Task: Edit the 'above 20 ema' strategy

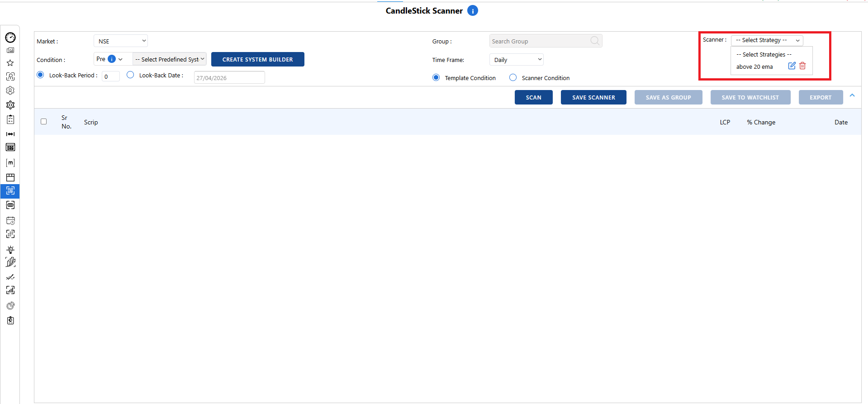Action: [x=792, y=66]
